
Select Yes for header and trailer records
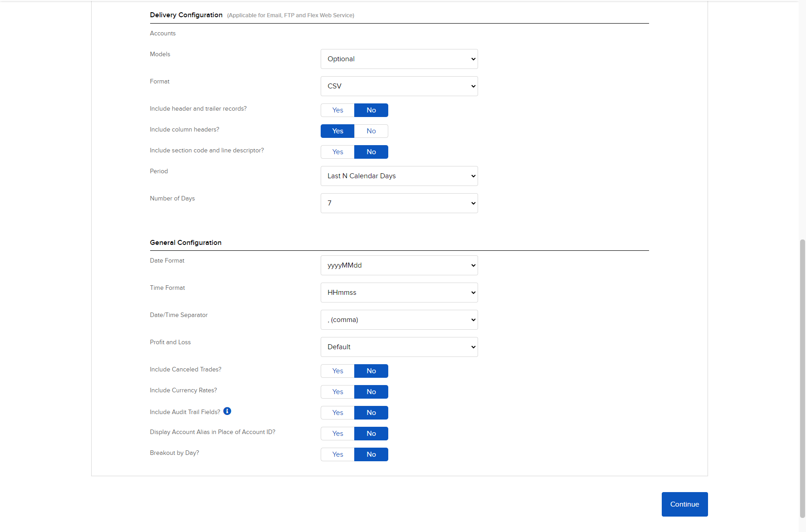point(337,110)
